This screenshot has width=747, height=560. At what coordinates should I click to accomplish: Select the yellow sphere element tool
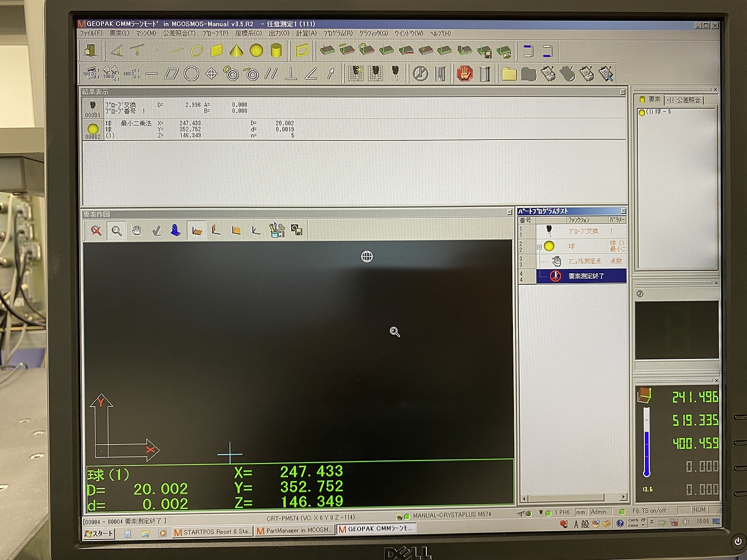coord(256,51)
